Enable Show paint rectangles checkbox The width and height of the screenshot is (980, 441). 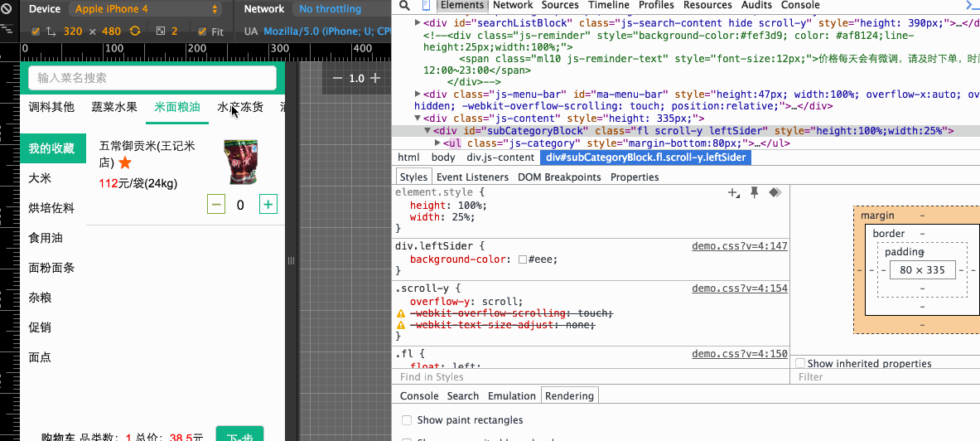(x=406, y=420)
